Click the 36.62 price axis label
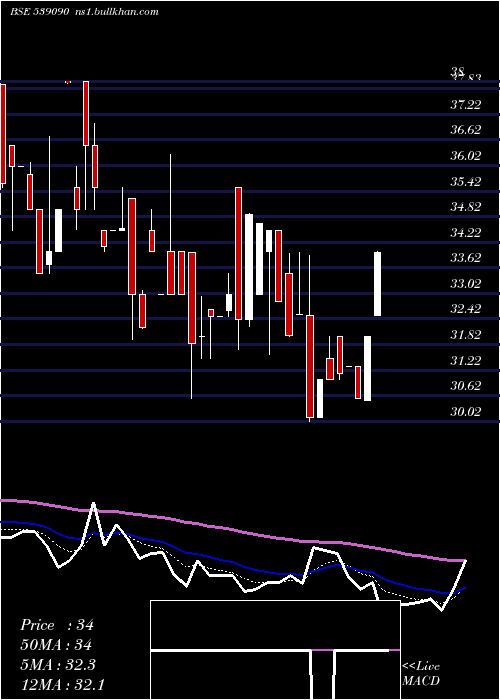This screenshot has height=700, width=500. click(x=466, y=130)
